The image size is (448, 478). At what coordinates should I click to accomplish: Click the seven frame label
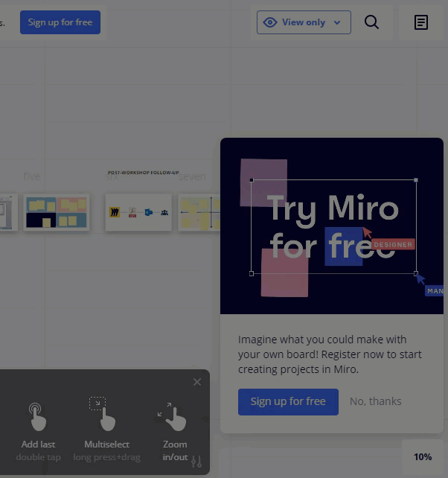(x=192, y=176)
